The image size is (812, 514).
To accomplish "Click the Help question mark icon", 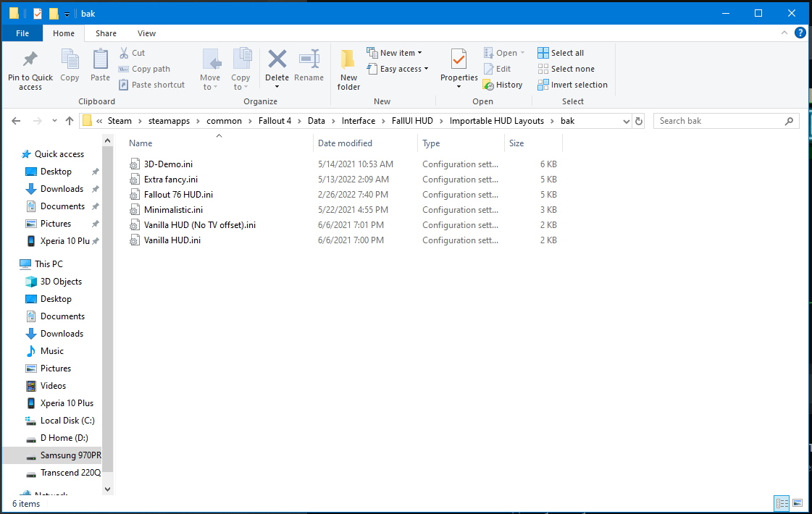I will [800, 33].
